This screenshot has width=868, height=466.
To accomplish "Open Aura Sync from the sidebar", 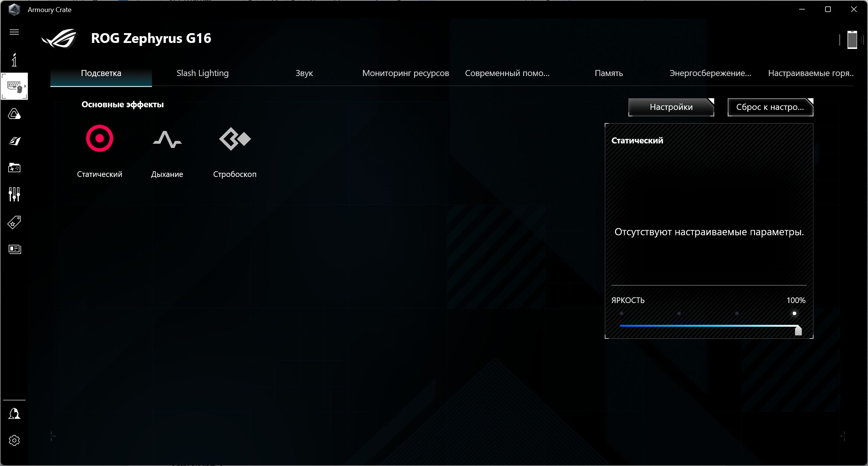I will tap(14, 114).
